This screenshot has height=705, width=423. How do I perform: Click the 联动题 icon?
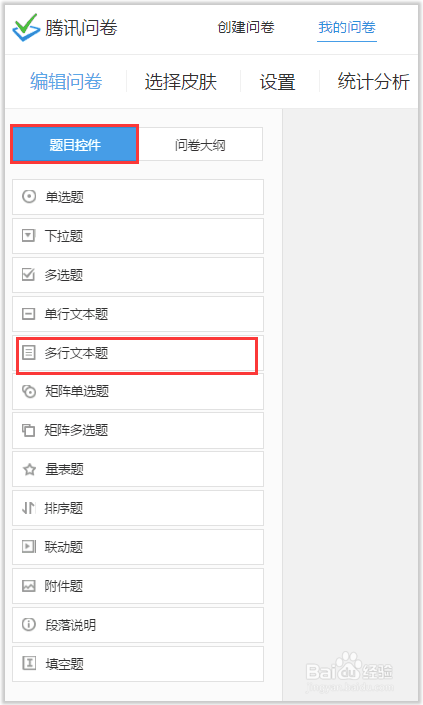pyautogui.click(x=29, y=547)
